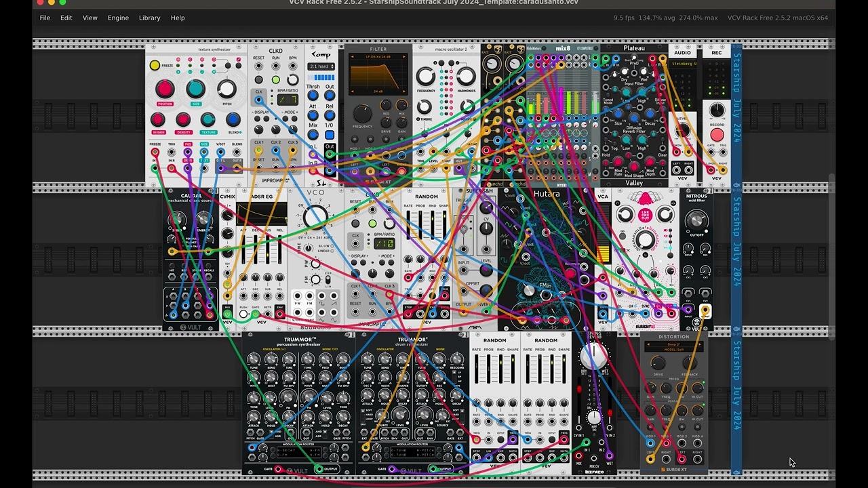Click the red Mod Shape knob on Plateau
This screenshot has height=488, width=868.
(634, 167)
